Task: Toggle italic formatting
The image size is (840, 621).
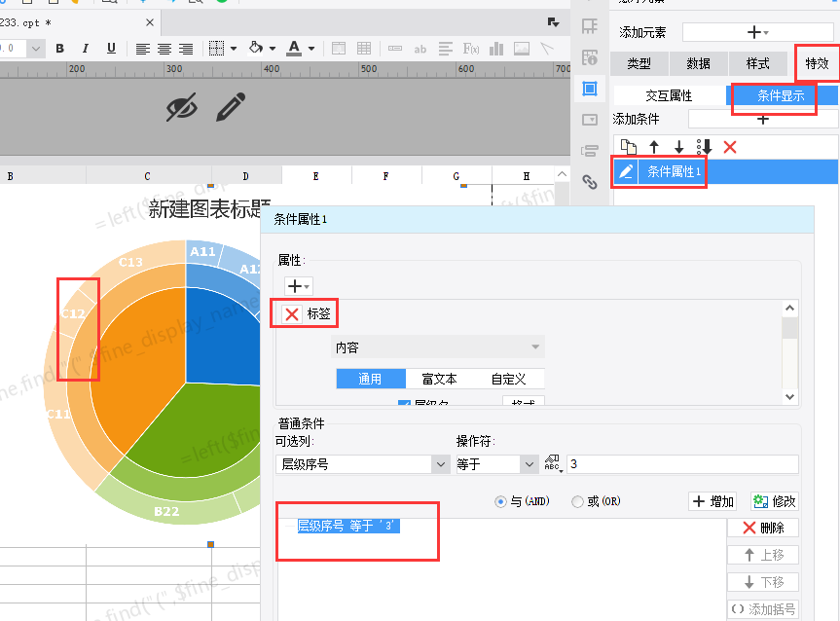Action: coord(86,49)
